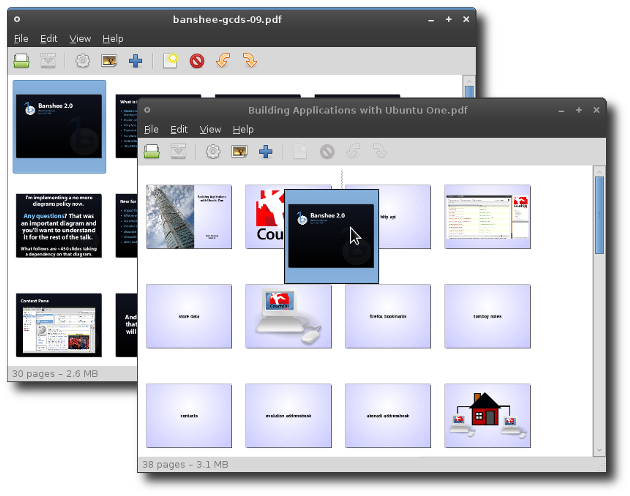Click Export Images icon in banshee-gcds-09.pdf window
Image resolution: width=630 pixels, height=496 pixels.
coord(109,61)
